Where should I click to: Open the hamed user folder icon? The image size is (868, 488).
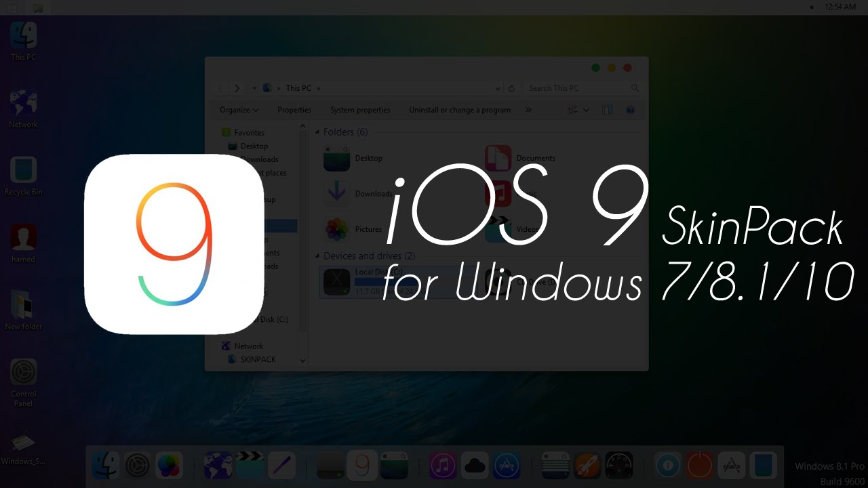pyautogui.click(x=24, y=243)
